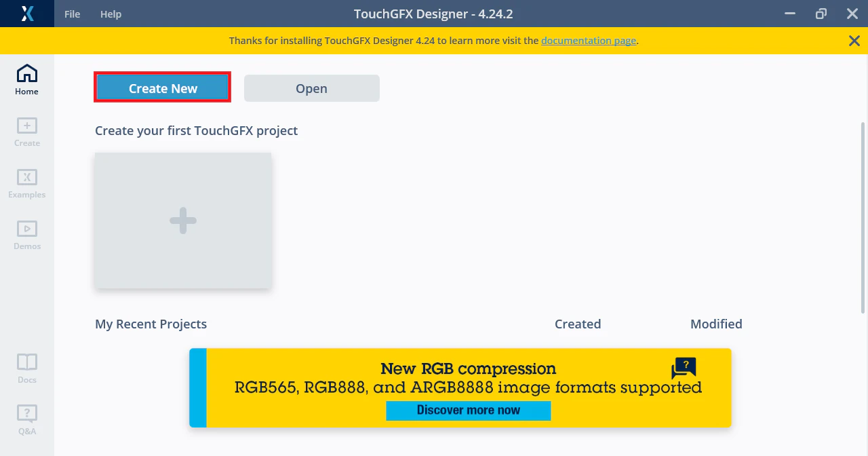Minimize the TouchGFX Designer window

[790, 14]
